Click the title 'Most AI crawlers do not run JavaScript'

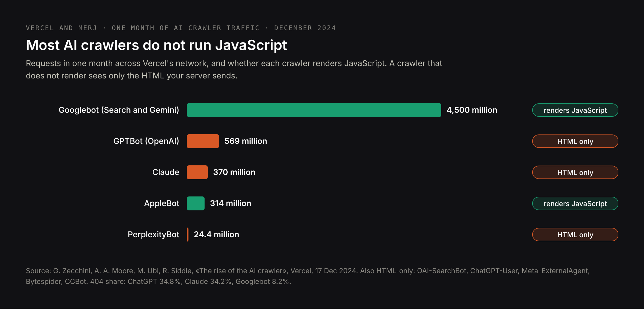coord(156,45)
